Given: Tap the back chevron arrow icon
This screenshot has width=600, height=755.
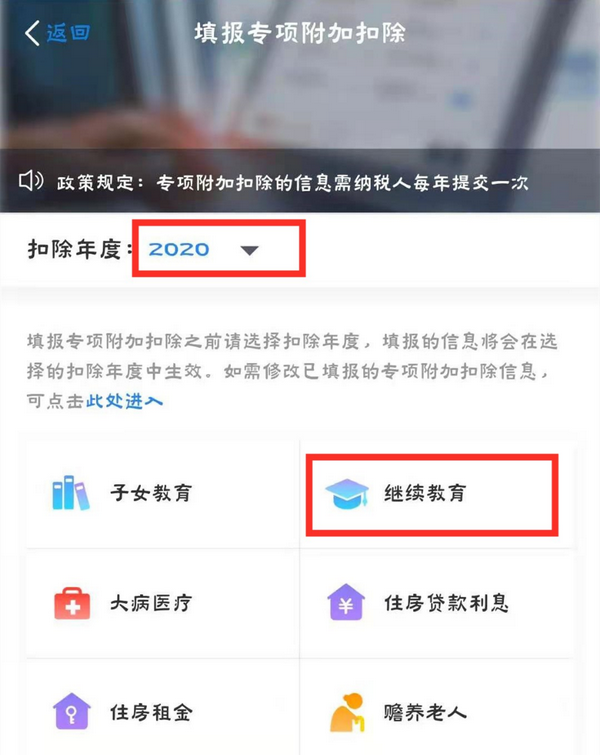Looking at the screenshot, I should click(x=32, y=33).
